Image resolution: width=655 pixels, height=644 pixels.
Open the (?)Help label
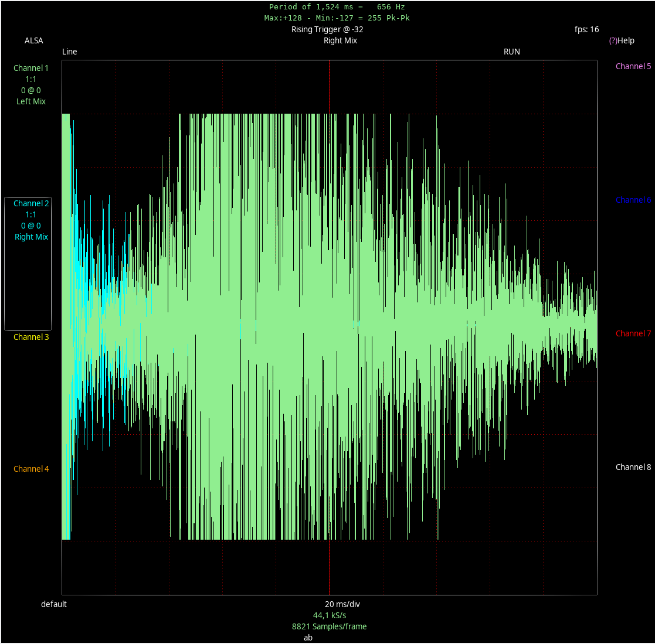[x=621, y=40]
